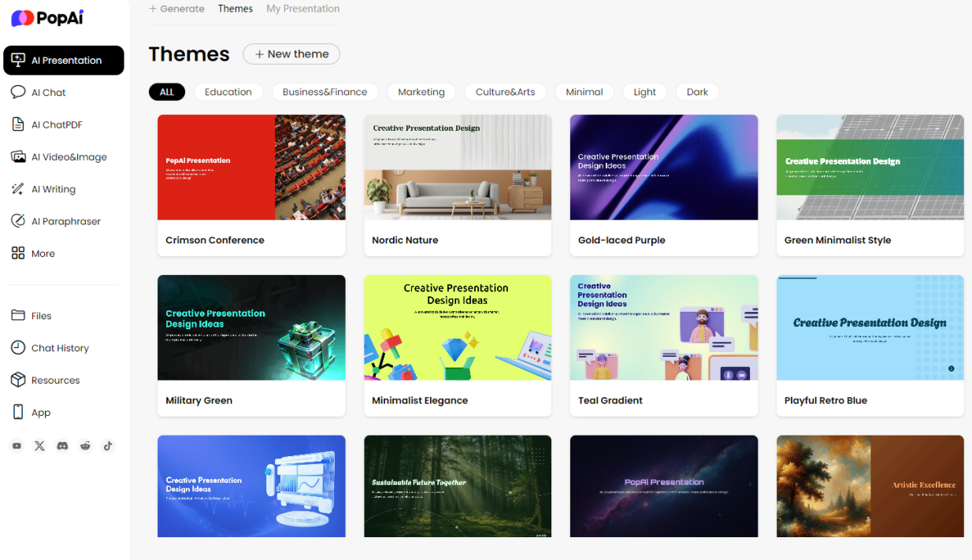
Task: Open PopAI's YouTube channel
Action: [x=17, y=446]
